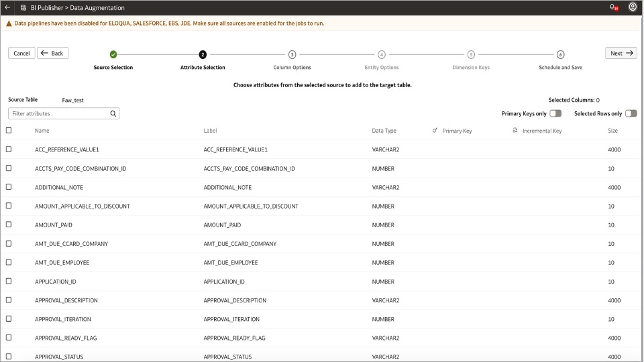Check the APPROVAL_STATUS row checkbox

(x=9, y=356)
